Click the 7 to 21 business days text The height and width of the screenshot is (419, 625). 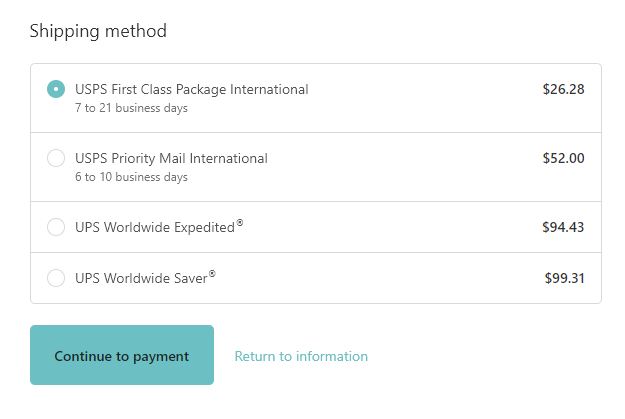[x=131, y=108]
